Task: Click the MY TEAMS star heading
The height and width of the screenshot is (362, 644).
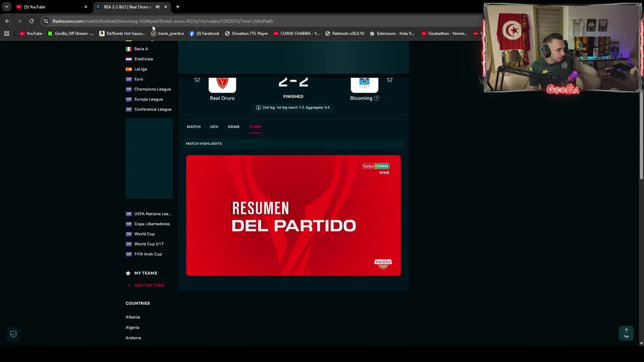Action: pyautogui.click(x=141, y=273)
